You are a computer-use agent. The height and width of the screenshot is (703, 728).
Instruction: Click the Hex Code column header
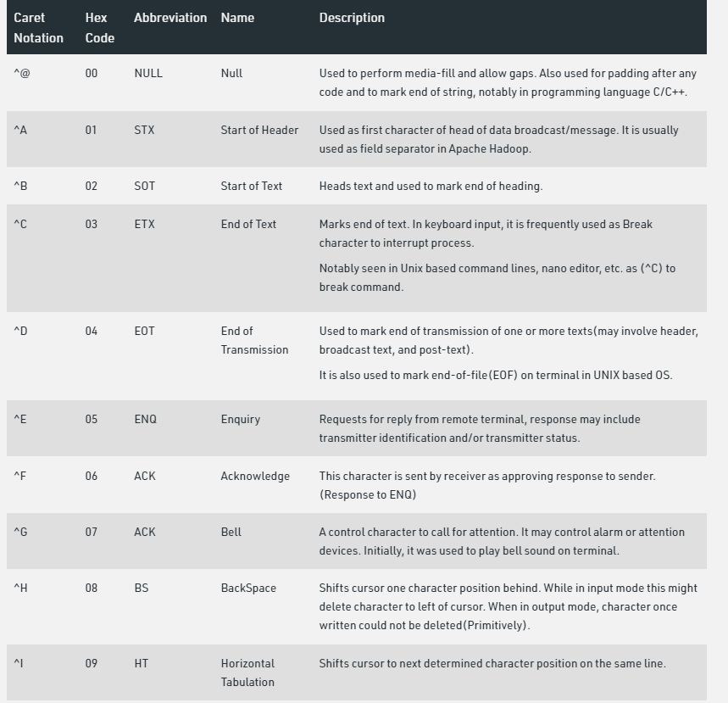[x=99, y=27]
